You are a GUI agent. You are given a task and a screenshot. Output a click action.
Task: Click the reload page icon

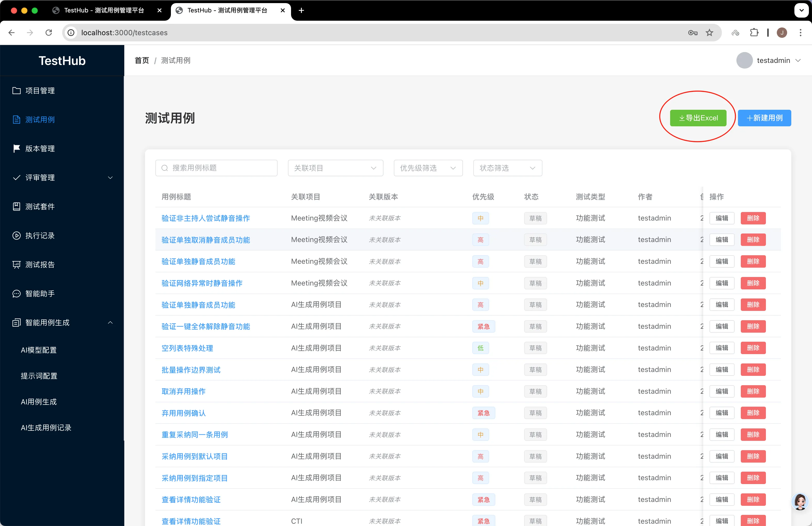click(x=49, y=33)
